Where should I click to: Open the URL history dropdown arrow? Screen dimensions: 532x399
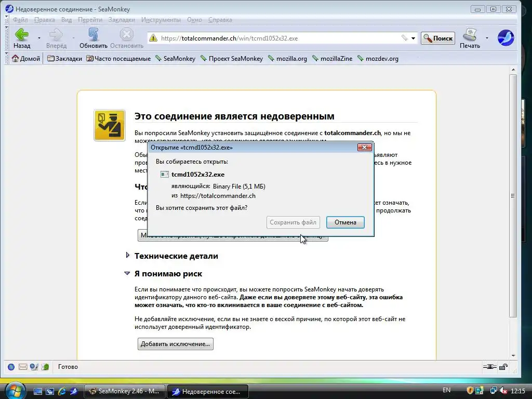point(413,38)
